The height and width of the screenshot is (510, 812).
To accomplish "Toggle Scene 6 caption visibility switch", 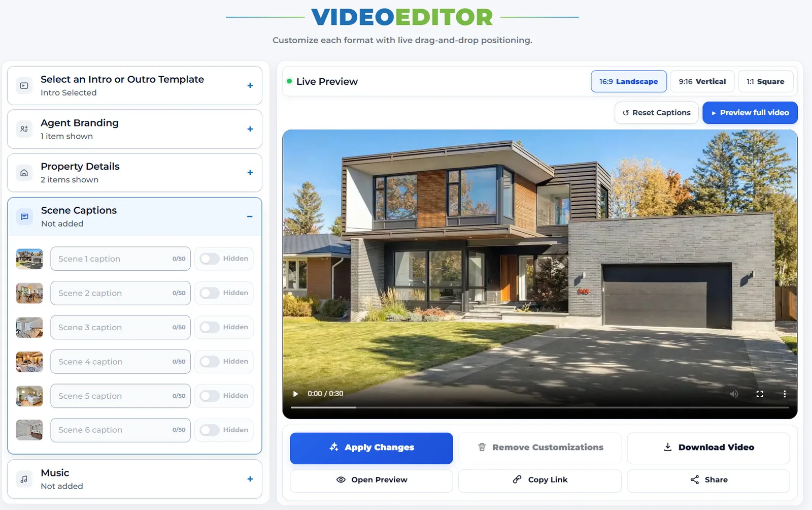I will (209, 430).
